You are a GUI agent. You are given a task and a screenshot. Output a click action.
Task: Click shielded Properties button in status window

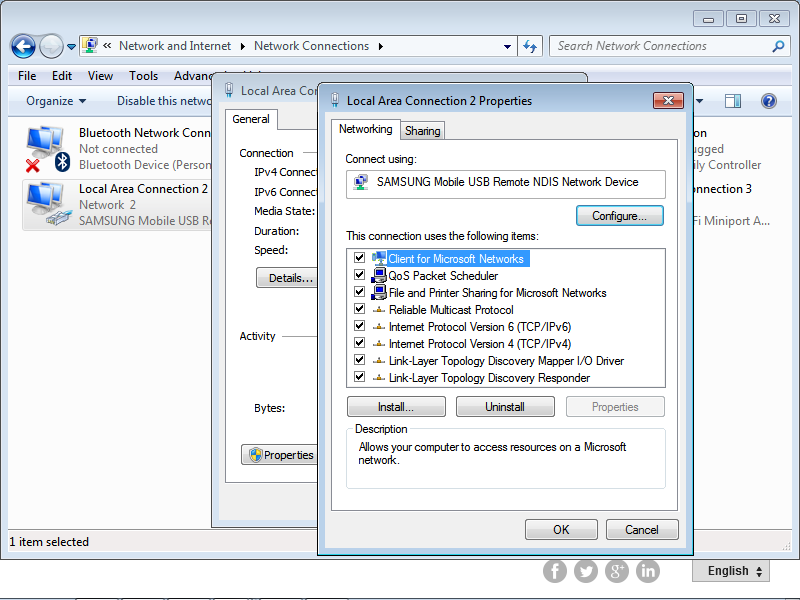coord(280,455)
